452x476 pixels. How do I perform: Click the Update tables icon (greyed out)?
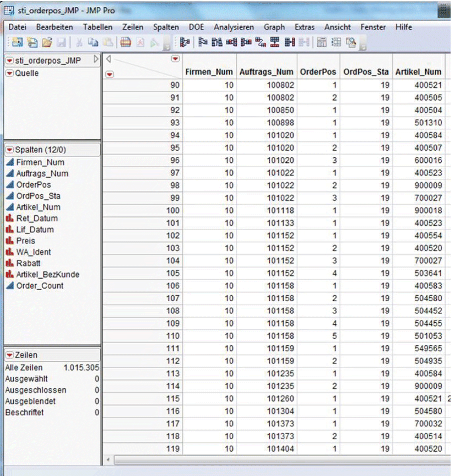304,42
